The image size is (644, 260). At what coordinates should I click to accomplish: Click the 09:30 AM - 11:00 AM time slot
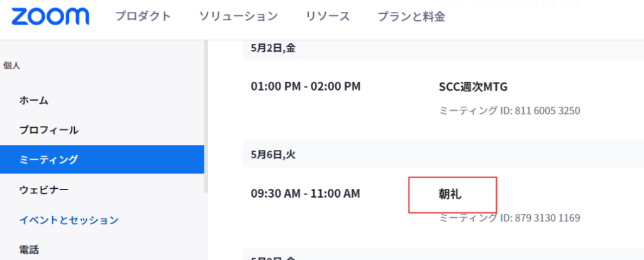[x=306, y=193]
